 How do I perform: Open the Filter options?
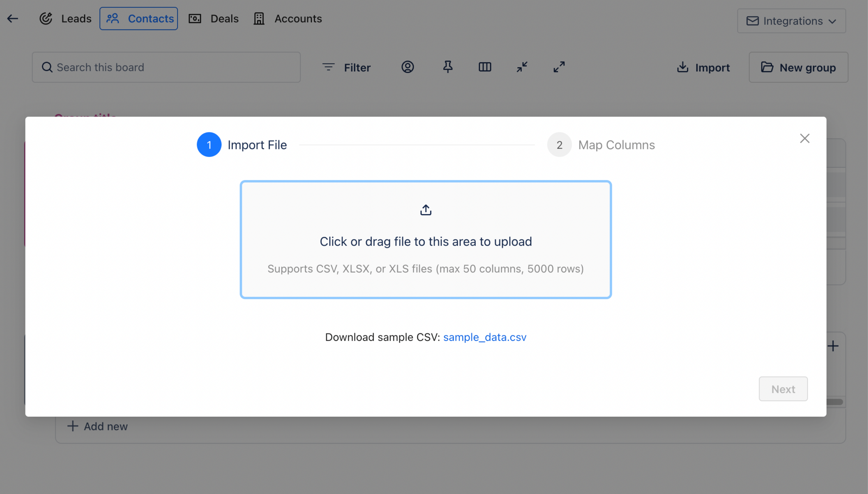346,67
